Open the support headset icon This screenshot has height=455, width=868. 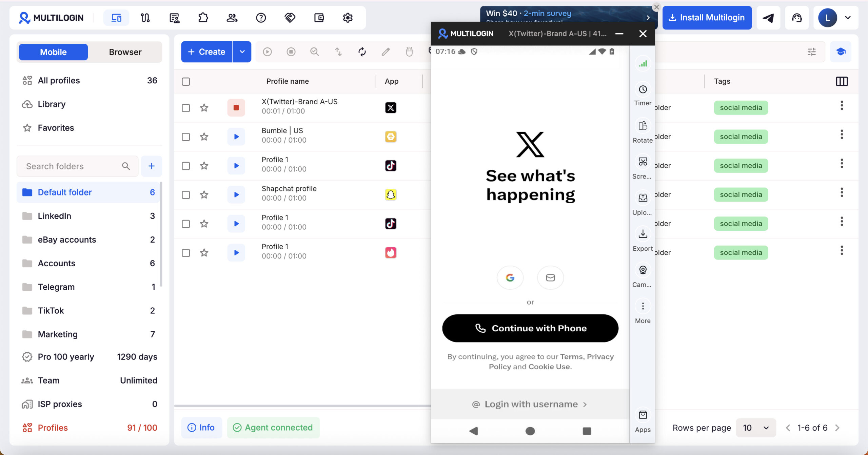797,18
